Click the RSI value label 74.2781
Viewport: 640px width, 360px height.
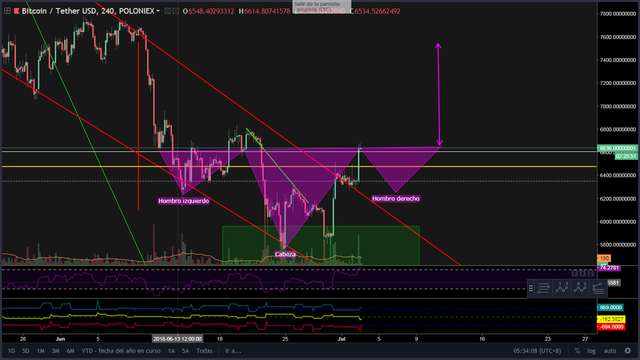pos(609,268)
